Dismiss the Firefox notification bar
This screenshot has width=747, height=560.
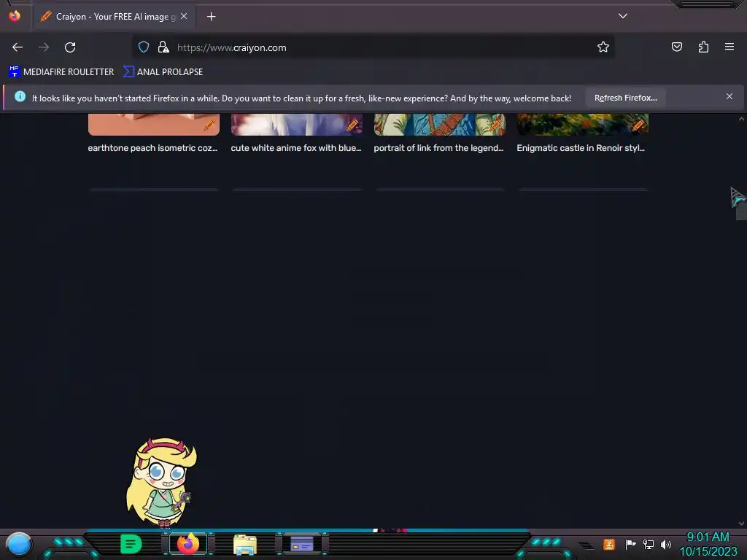(729, 97)
